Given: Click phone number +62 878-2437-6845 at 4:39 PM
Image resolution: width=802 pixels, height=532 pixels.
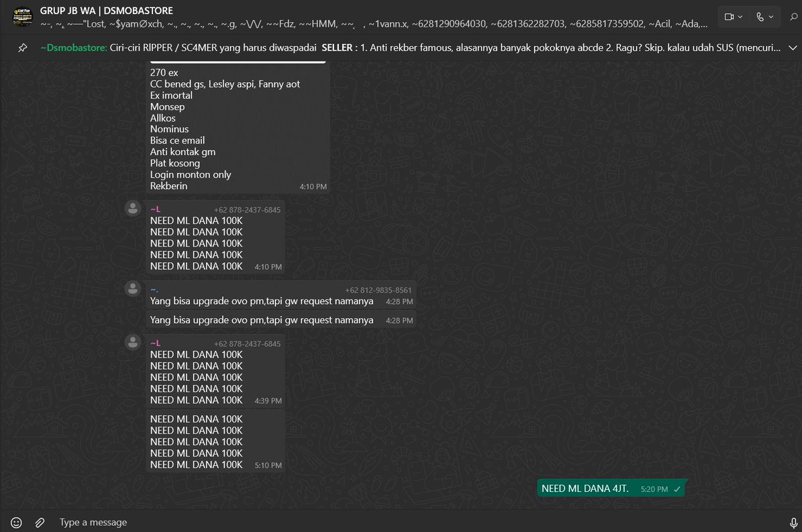Looking at the screenshot, I should pos(247,344).
